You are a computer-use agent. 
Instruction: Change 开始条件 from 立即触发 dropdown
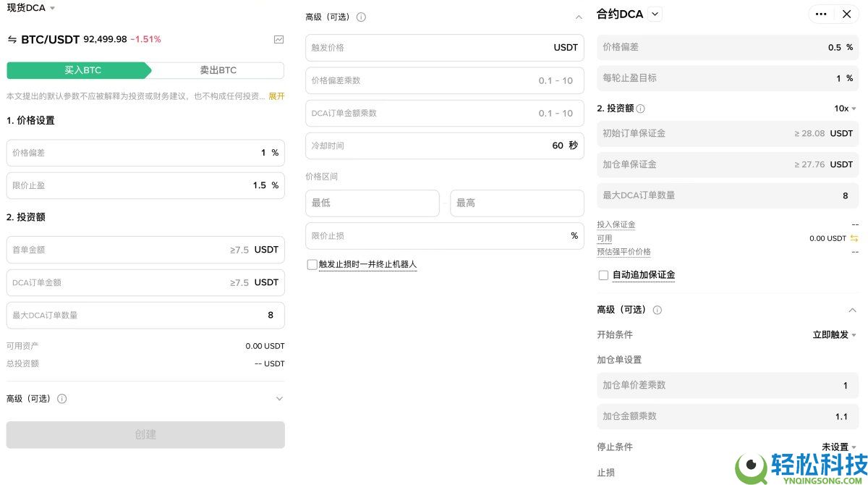tap(833, 334)
